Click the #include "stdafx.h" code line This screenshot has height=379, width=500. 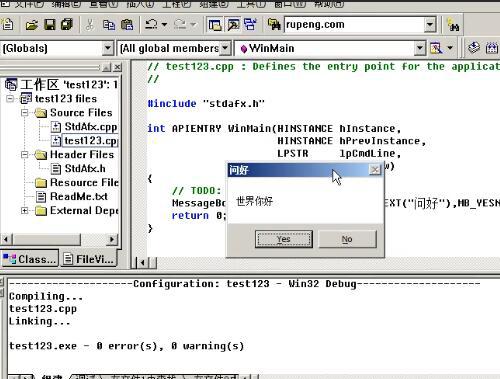point(206,104)
